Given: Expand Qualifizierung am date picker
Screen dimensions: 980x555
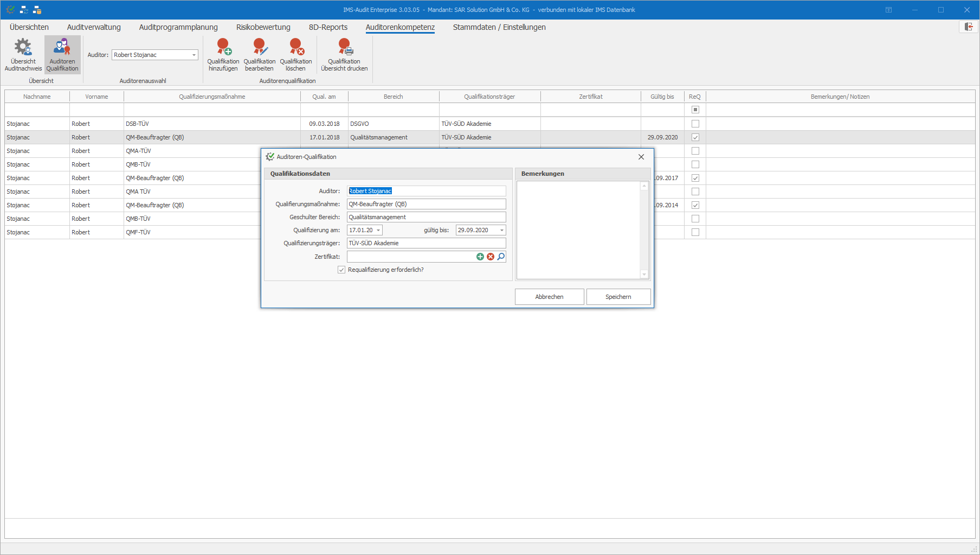Looking at the screenshot, I should [378, 231].
